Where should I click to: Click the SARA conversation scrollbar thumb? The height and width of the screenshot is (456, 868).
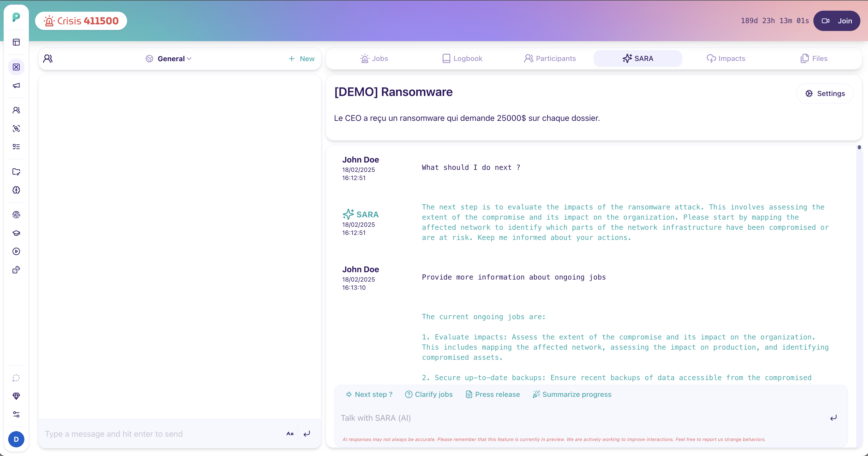859,147
